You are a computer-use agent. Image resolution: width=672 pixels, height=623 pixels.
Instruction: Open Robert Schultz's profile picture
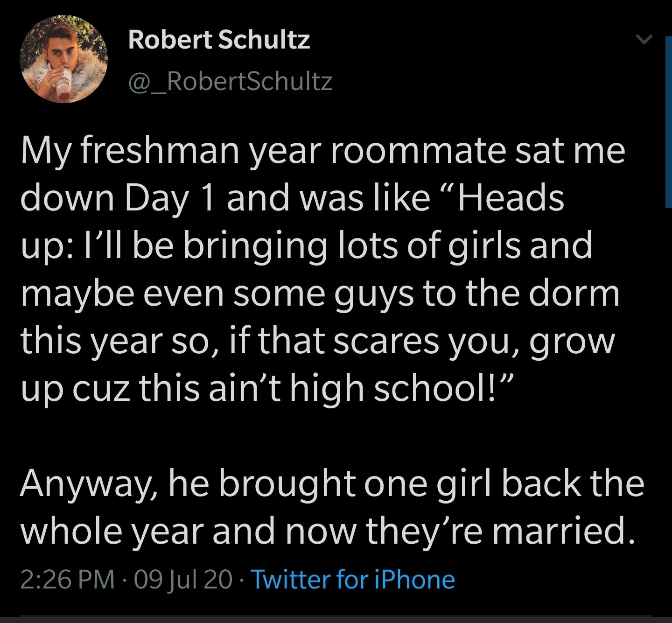(63, 58)
